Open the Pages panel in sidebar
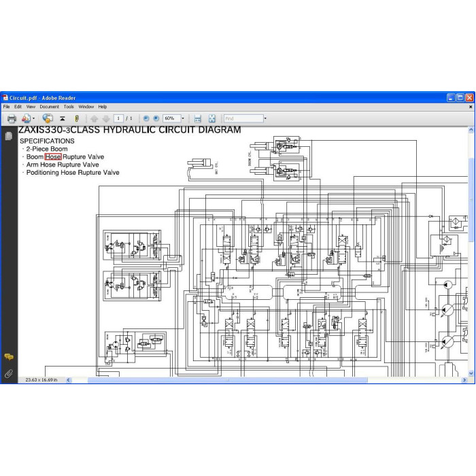 click(9, 136)
